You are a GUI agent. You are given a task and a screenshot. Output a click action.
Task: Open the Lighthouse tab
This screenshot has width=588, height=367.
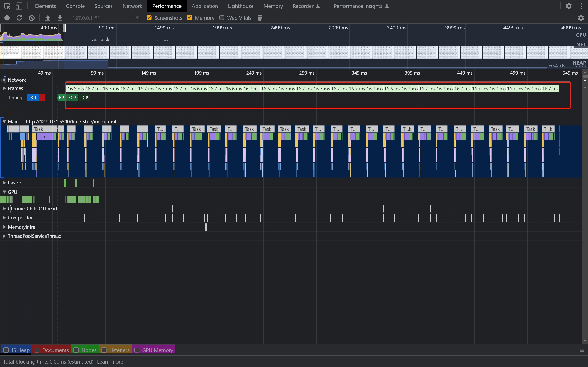click(241, 6)
